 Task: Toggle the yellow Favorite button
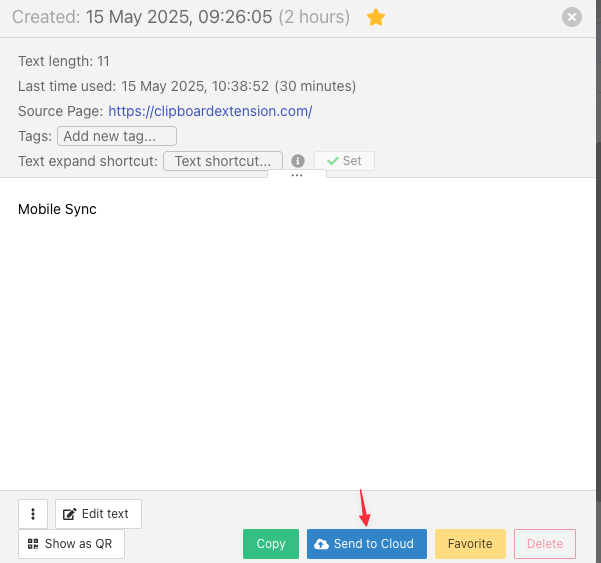[x=470, y=544]
